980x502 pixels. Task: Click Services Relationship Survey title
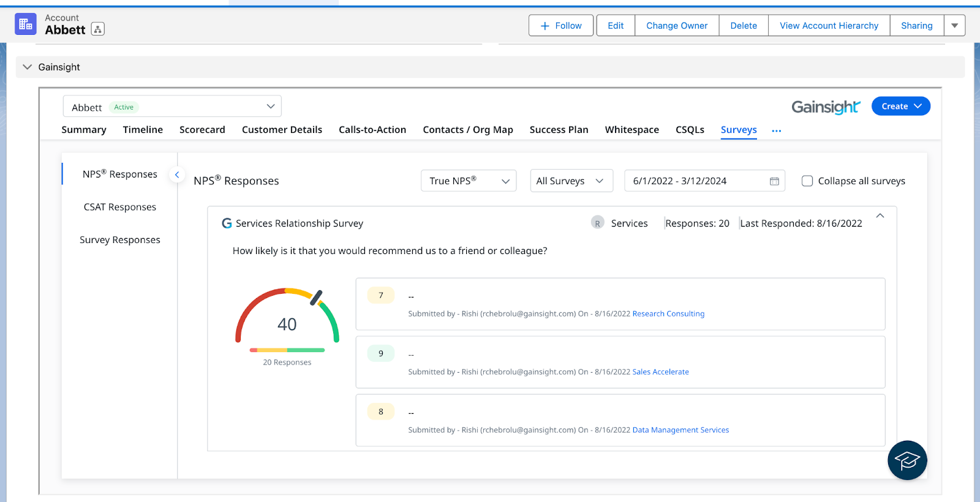[300, 223]
